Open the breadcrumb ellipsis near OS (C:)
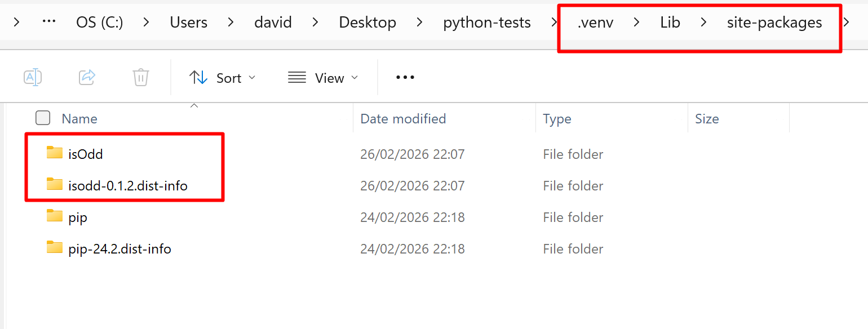The image size is (868, 329). click(x=48, y=22)
